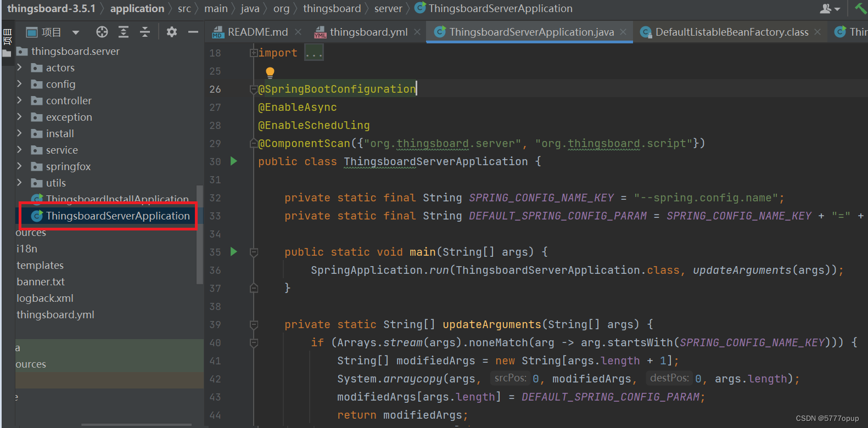Run class via gutter arrow on line 30
868x428 pixels.
point(234,161)
